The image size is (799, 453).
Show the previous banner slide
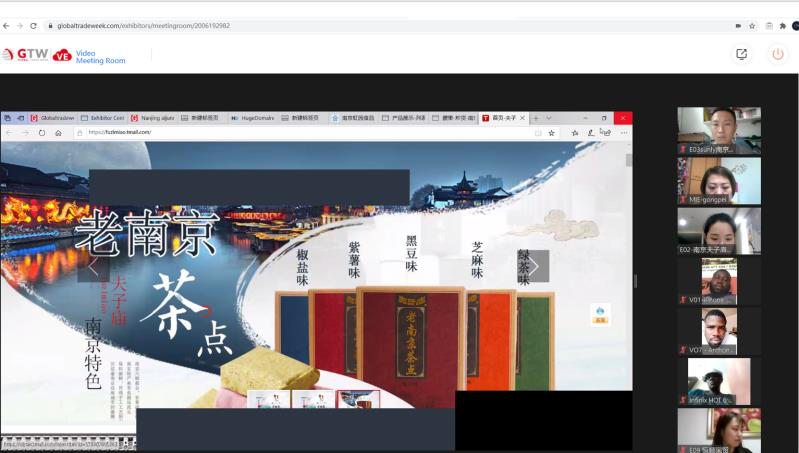pos(93,266)
